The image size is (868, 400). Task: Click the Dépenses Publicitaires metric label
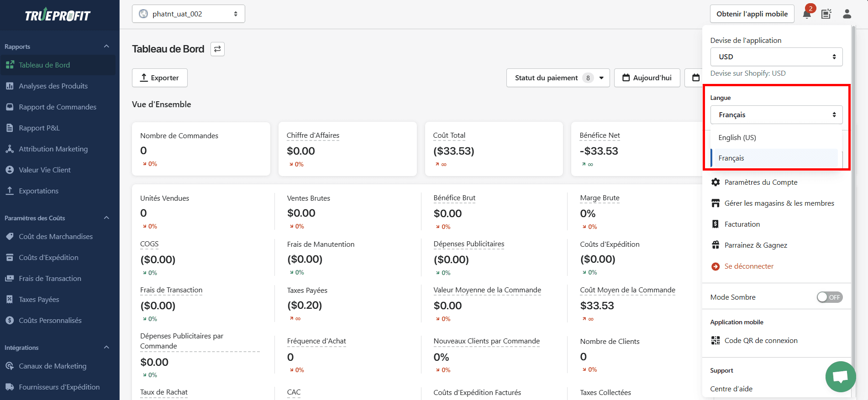click(x=469, y=244)
